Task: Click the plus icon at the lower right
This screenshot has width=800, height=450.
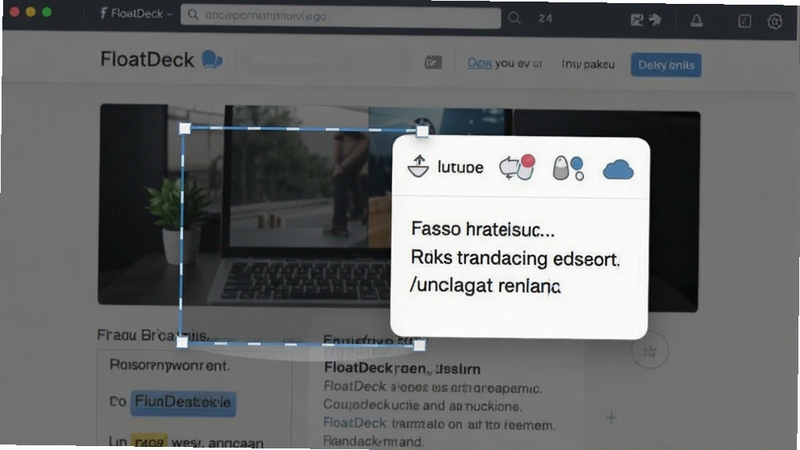Action: [611, 418]
